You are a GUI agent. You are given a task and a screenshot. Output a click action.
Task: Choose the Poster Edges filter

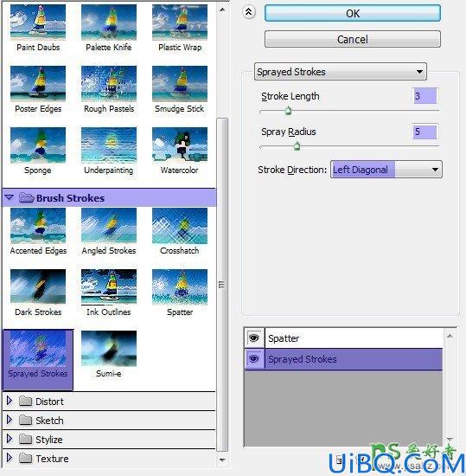pyautogui.click(x=38, y=84)
